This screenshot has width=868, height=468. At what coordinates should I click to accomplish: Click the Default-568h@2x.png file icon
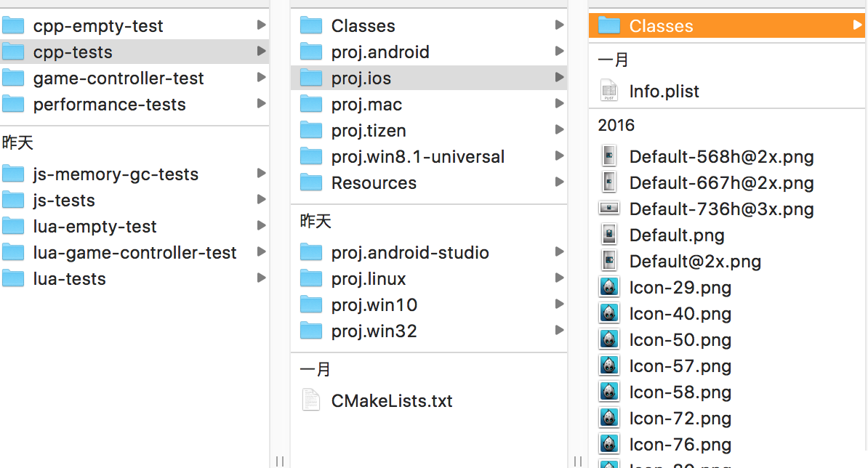pyautogui.click(x=608, y=156)
